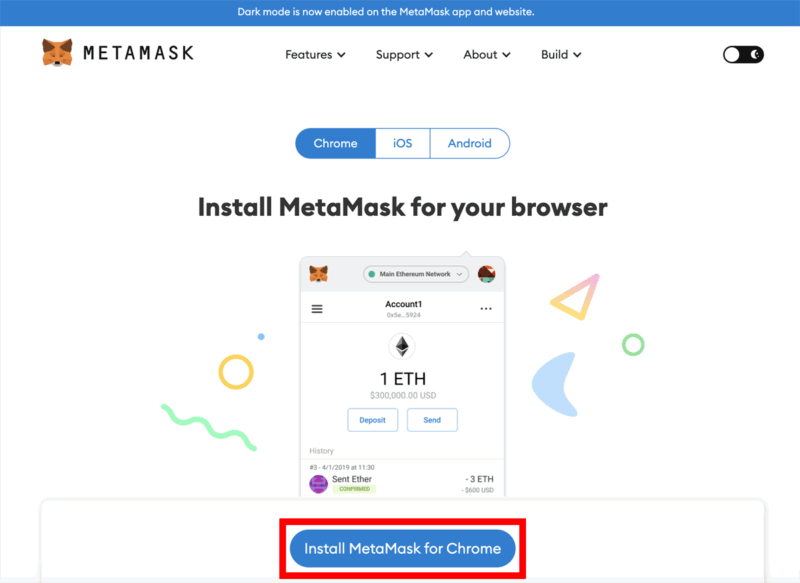Toggle dark mode switch
Viewport: 800px width, 583px height.
[x=743, y=55]
